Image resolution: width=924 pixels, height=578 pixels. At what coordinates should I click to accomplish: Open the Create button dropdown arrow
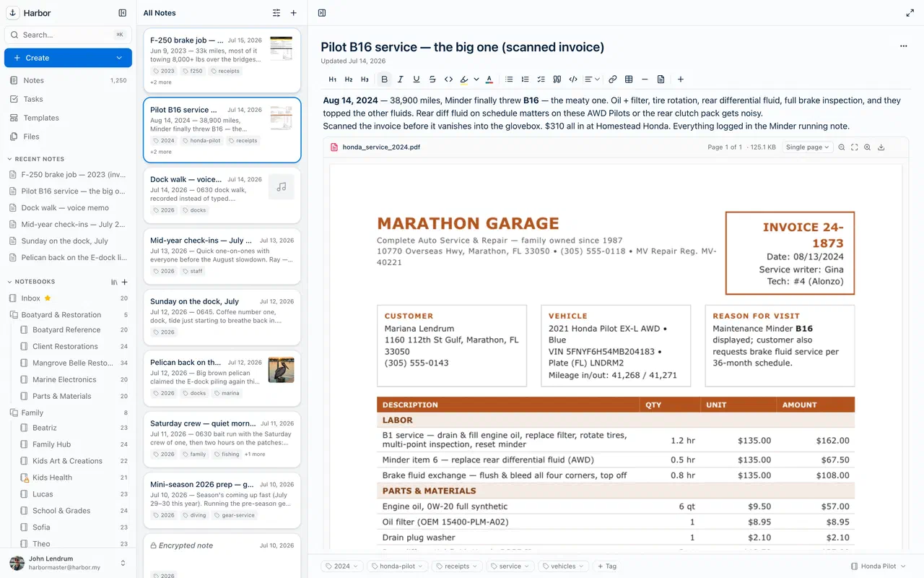coord(120,58)
